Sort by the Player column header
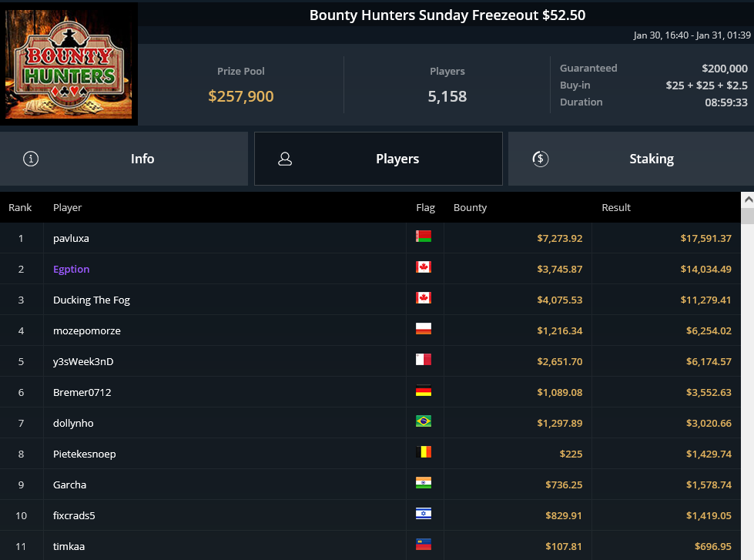Image resolution: width=754 pixels, height=560 pixels. [x=67, y=207]
